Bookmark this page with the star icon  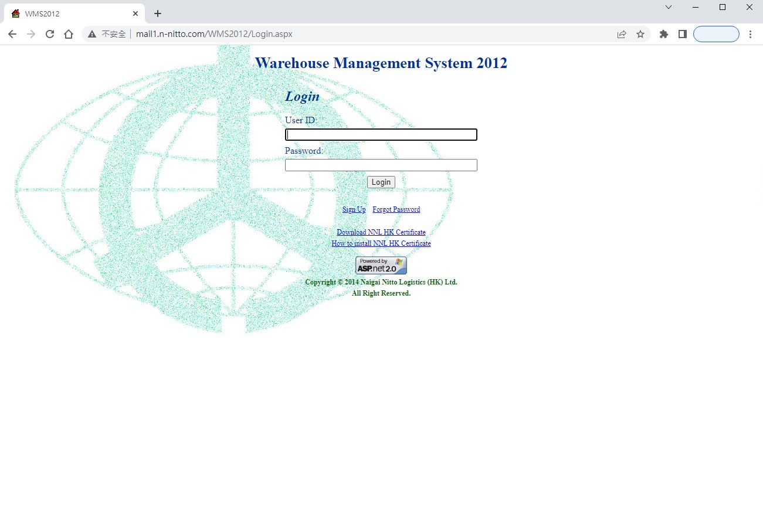click(x=640, y=34)
